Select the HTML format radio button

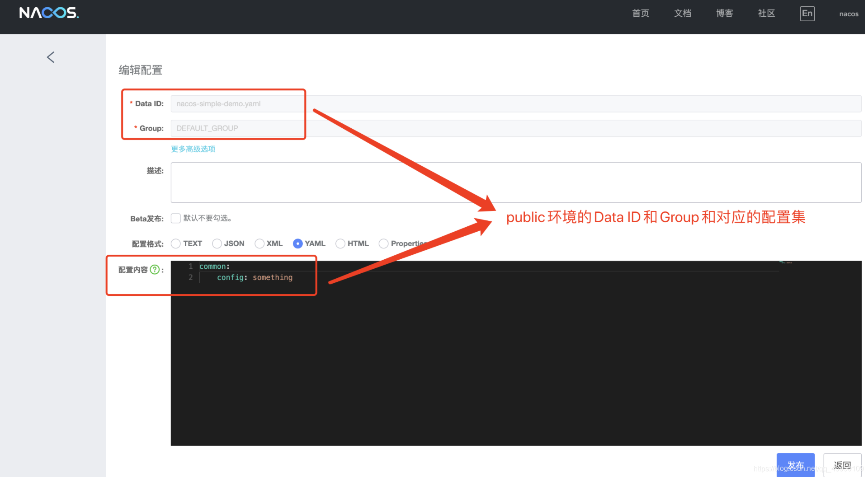[340, 243]
